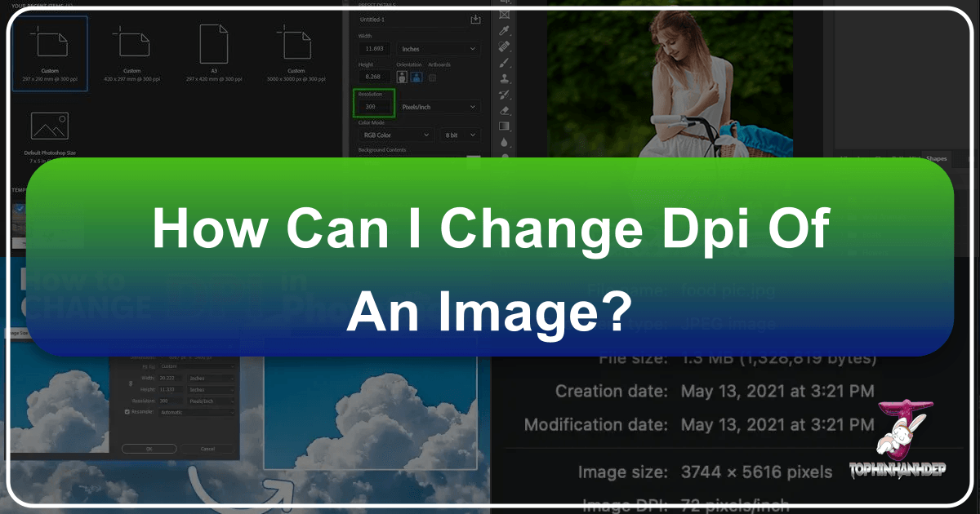Choose landscape orientation
Screen dimensions: 980x514
click(416, 78)
